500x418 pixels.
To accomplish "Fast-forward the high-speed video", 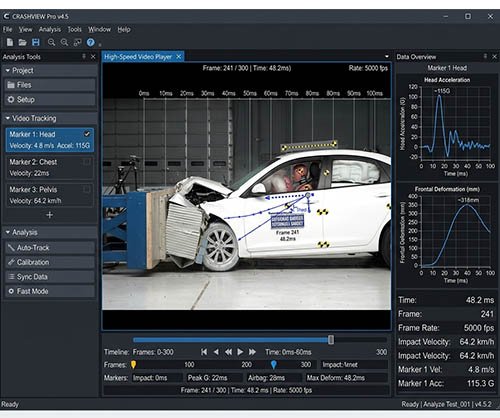I will [252, 352].
